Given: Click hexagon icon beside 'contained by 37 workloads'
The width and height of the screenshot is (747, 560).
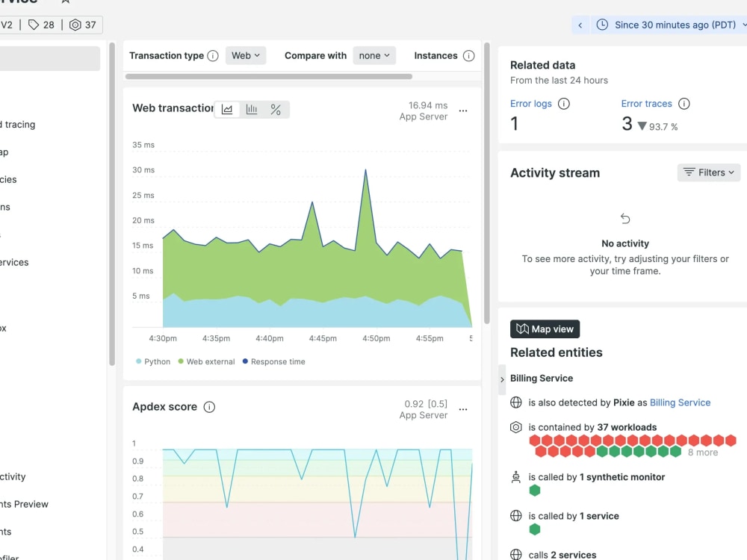Looking at the screenshot, I should point(516,427).
